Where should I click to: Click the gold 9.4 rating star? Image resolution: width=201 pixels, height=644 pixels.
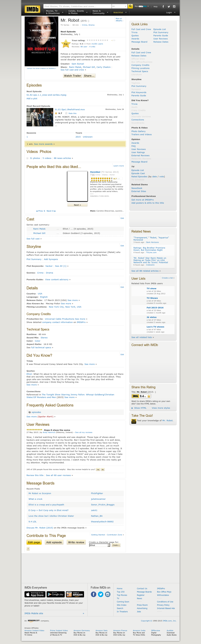tap(65, 44)
